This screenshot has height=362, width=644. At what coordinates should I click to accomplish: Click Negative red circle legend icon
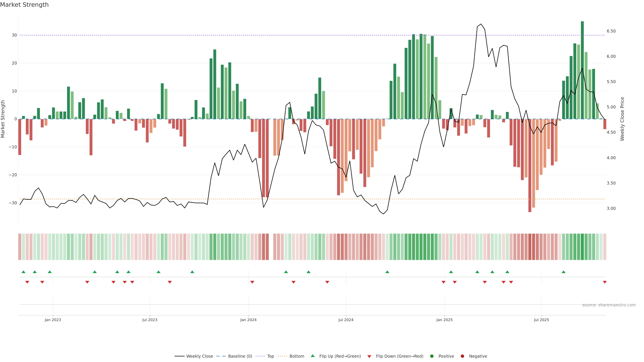click(x=462, y=356)
